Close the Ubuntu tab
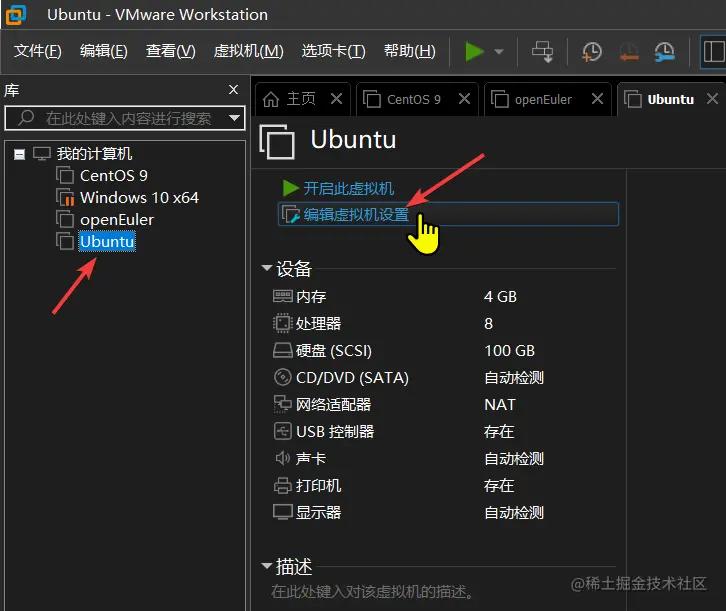Screen dimensions: 726x611 click(x=713, y=99)
